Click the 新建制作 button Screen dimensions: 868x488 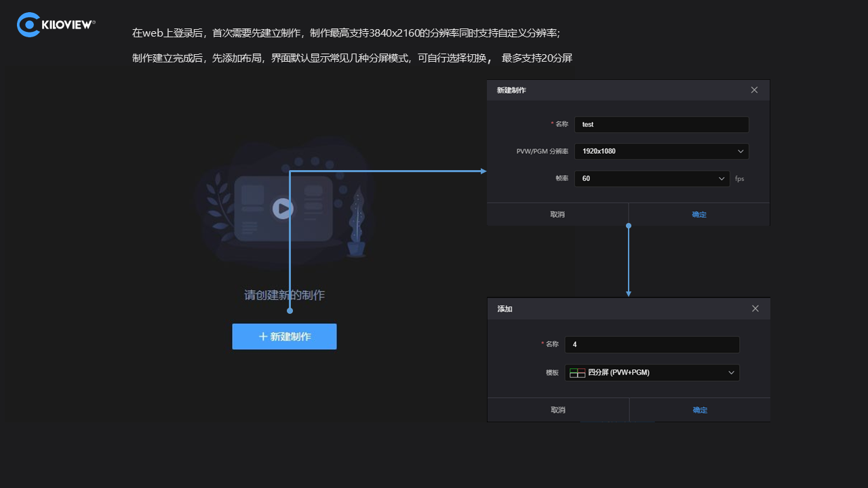284,336
